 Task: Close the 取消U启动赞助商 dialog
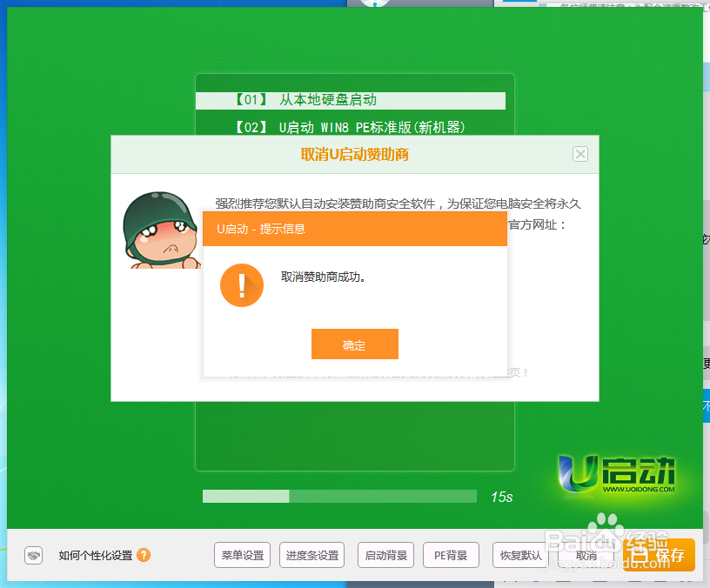pyautogui.click(x=580, y=154)
